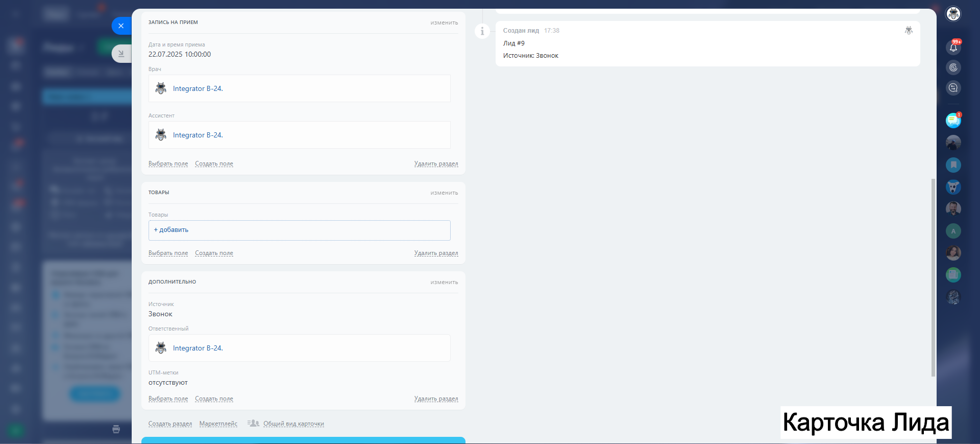The width and height of the screenshot is (980, 444).
Task: Open the bearded man avatar chat
Action: (x=953, y=209)
